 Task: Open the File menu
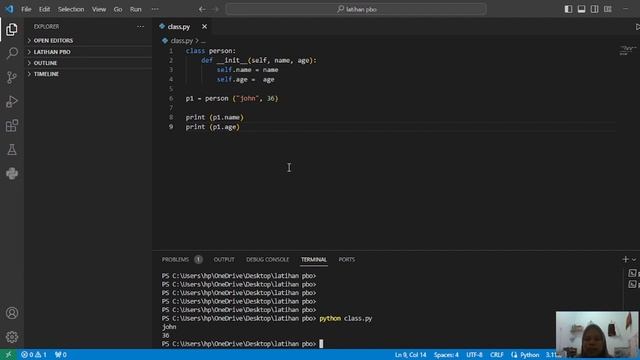[x=26, y=9]
